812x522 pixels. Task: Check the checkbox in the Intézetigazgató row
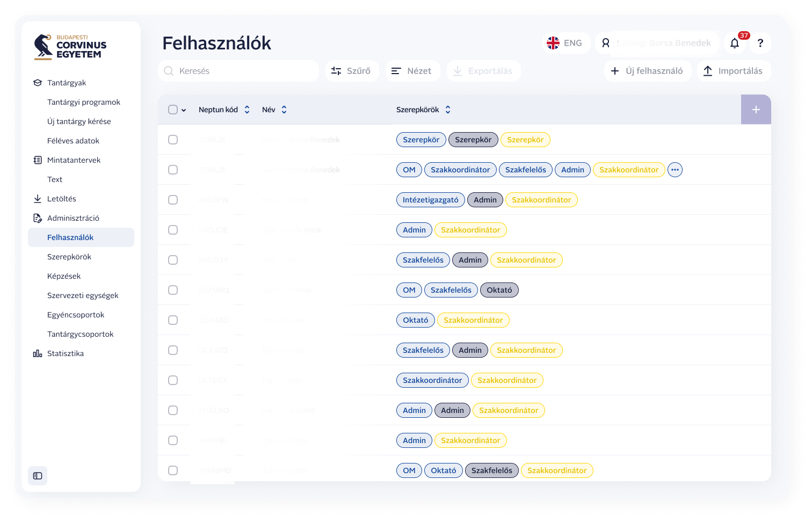[173, 200]
